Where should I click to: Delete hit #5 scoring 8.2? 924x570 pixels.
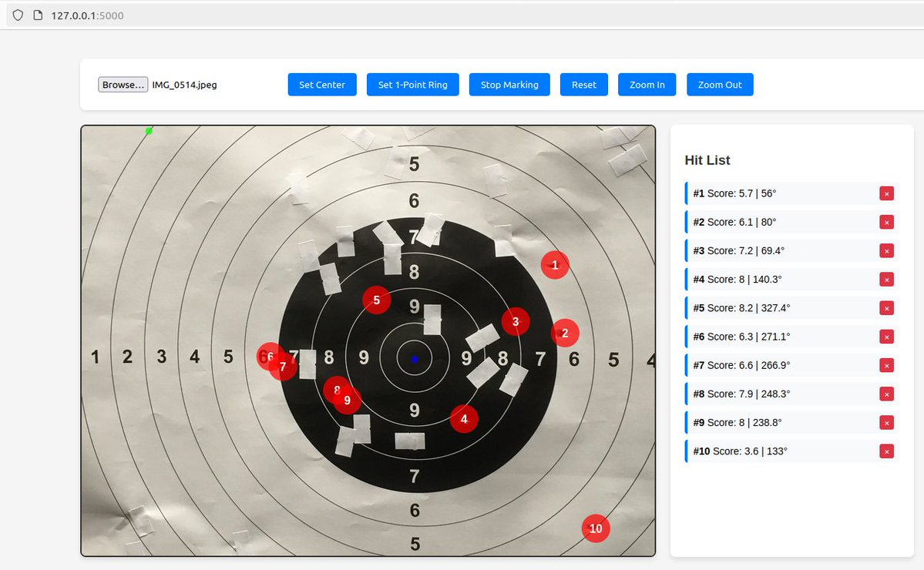coord(886,308)
